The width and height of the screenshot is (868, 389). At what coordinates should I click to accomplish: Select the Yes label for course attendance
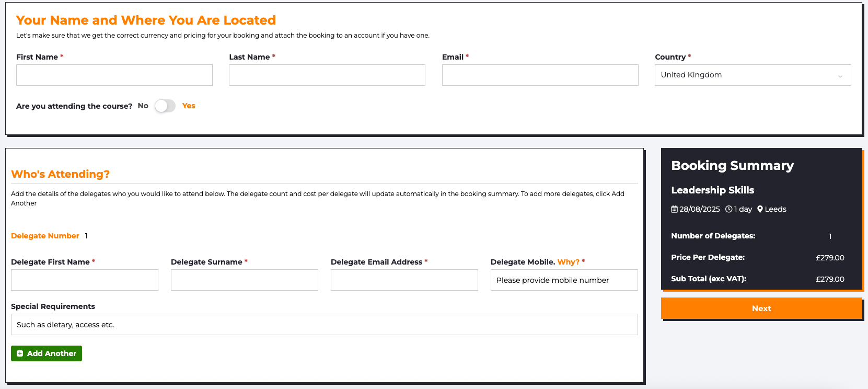click(189, 106)
